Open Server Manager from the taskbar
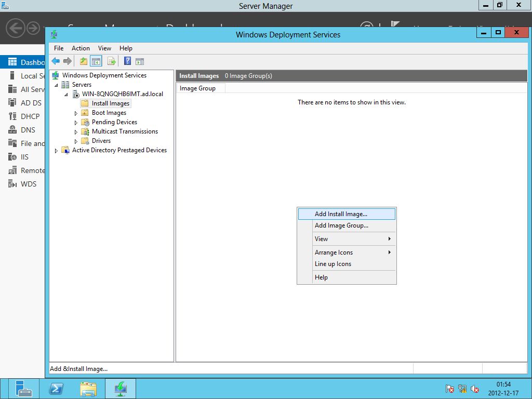Viewport: 532px width, 399px height. tap(23, 389)
